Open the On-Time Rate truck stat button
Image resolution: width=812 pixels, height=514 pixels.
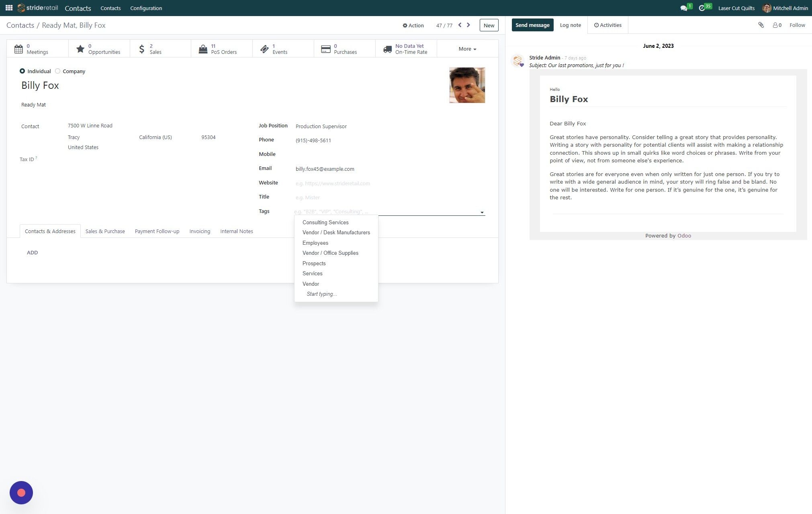(x=406, y=49)
